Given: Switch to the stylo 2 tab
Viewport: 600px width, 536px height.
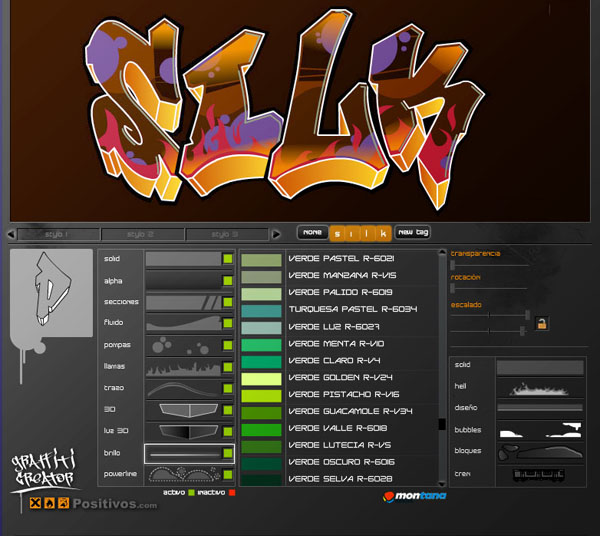Looking at the screenshot, I should coord(143,234).
